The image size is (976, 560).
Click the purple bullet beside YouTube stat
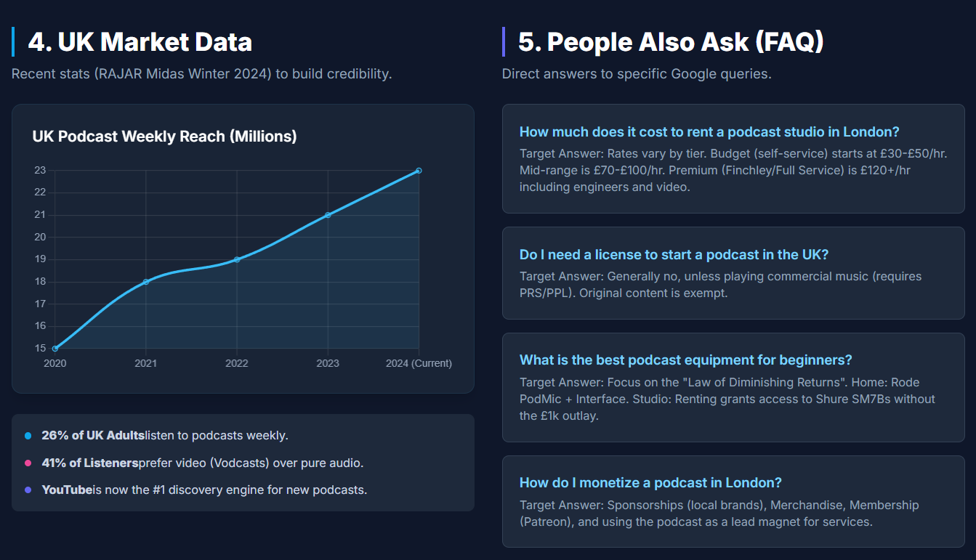[x=28, y=490]
